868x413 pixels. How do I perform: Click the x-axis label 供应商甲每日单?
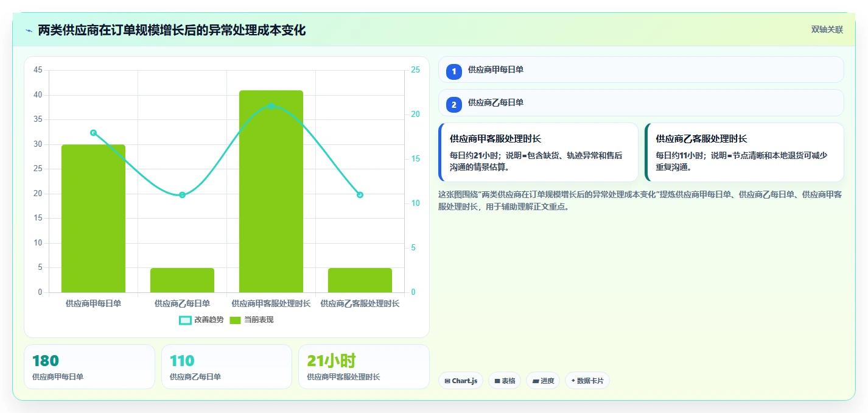click(93, 303)
